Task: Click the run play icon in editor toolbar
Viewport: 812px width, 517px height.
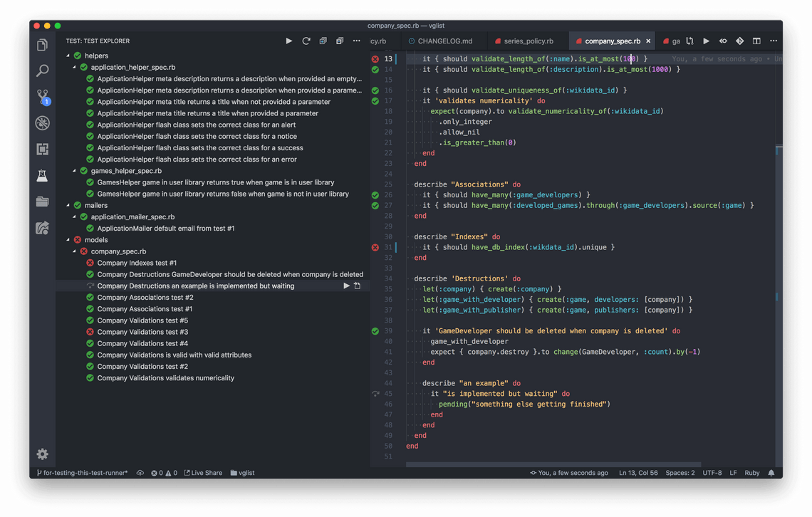Action: [707, 41]
